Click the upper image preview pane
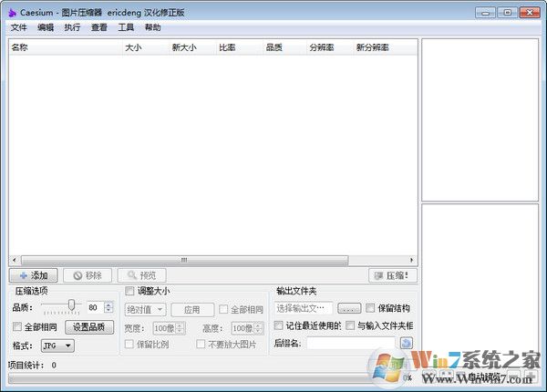This screenshot has width=547, height=392. [x=480, y=120]
